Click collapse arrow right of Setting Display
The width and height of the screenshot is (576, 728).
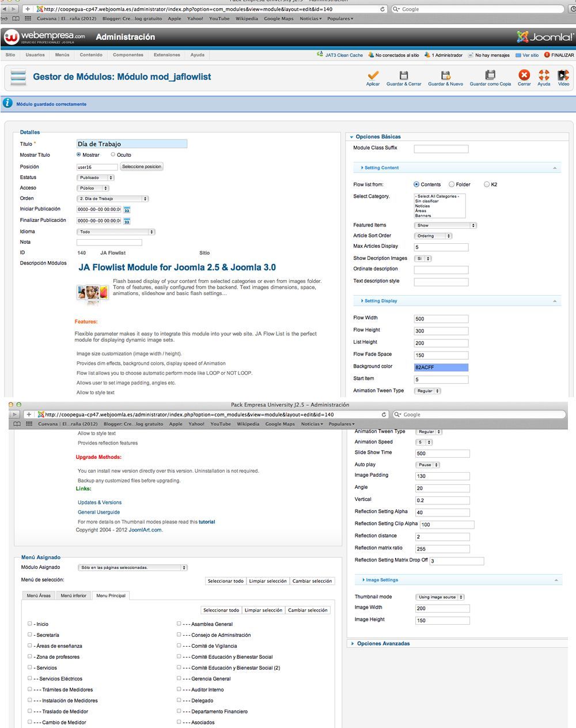pos(555,301)
